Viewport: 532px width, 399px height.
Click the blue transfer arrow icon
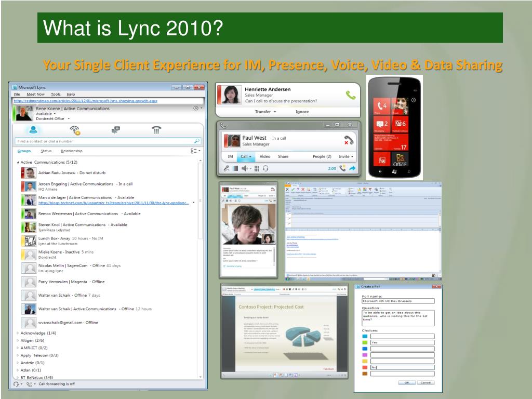point(352,168)
